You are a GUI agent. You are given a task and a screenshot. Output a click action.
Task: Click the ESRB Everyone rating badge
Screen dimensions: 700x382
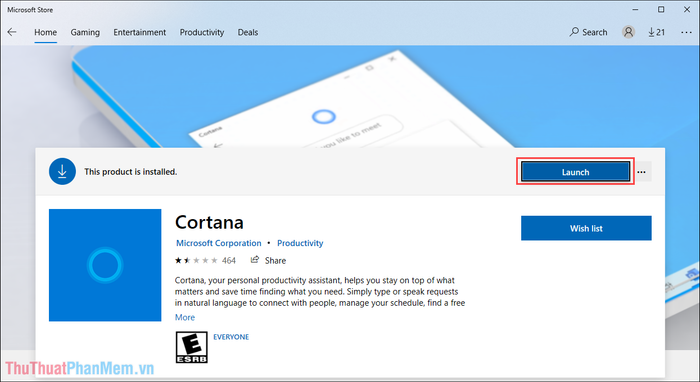192,347
